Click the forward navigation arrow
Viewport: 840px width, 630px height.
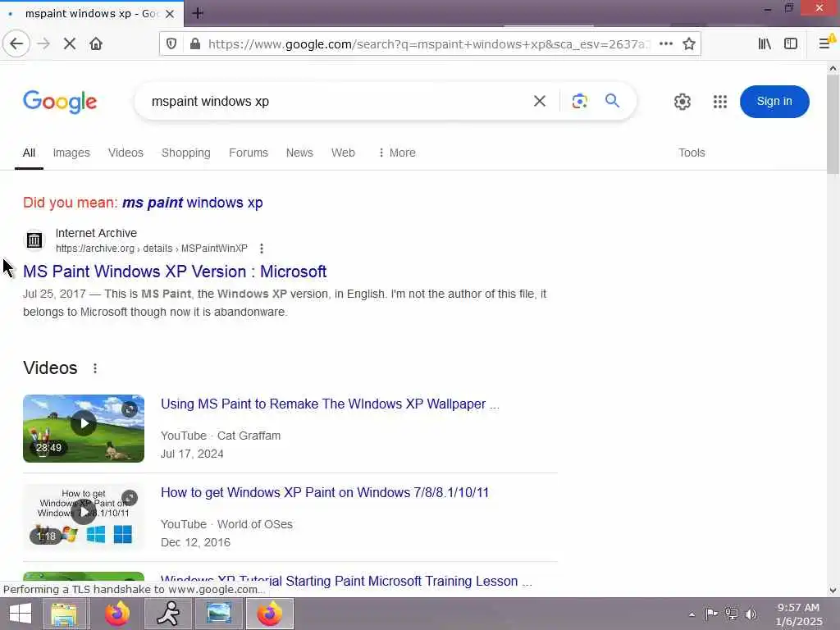pos(43,44)
